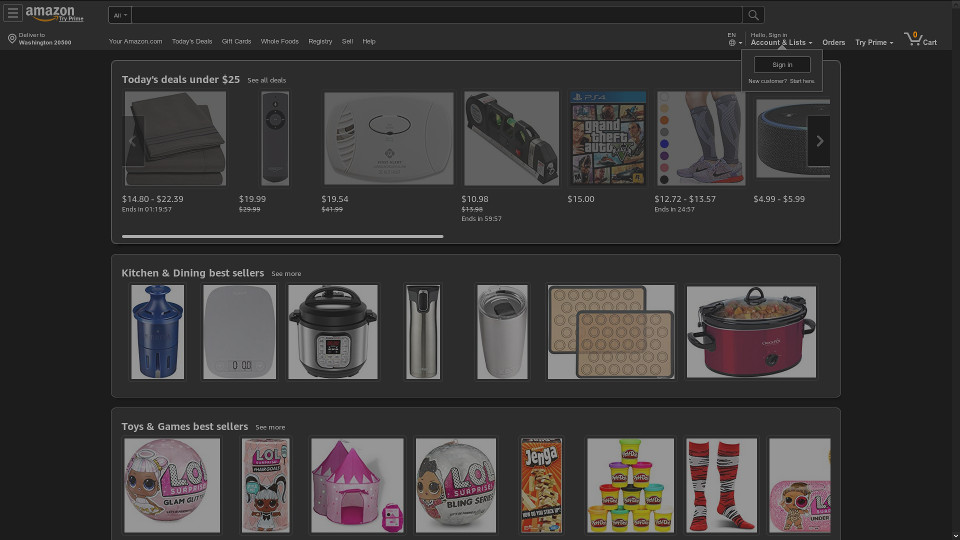960x540 pixels.
Task: Open the LOL Surprise Hairgoals tube toy
Action: coord(266,486)
